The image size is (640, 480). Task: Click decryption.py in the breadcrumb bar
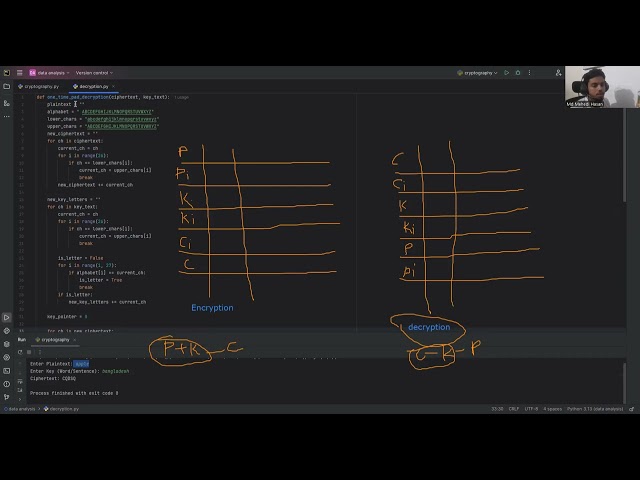tap(61, 409)
